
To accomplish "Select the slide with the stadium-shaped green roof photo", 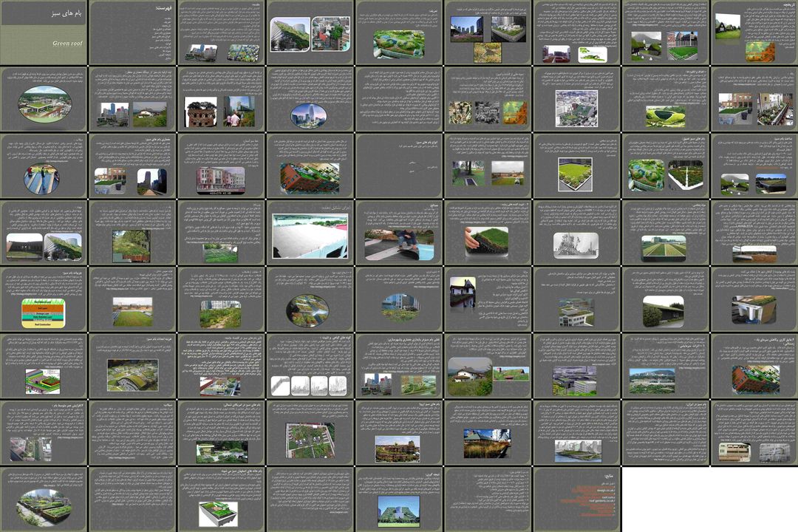I will pos(666,99).
